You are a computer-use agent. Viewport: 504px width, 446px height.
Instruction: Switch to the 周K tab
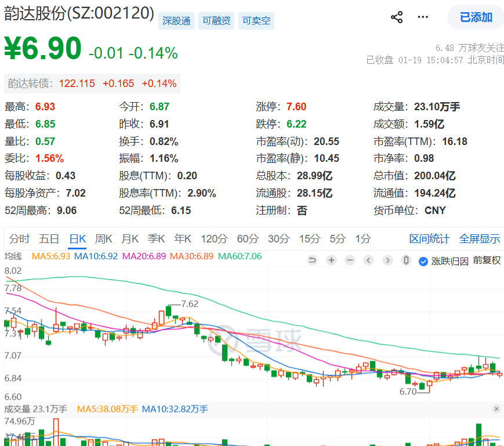pyautogui.click(x=103, y=239)
